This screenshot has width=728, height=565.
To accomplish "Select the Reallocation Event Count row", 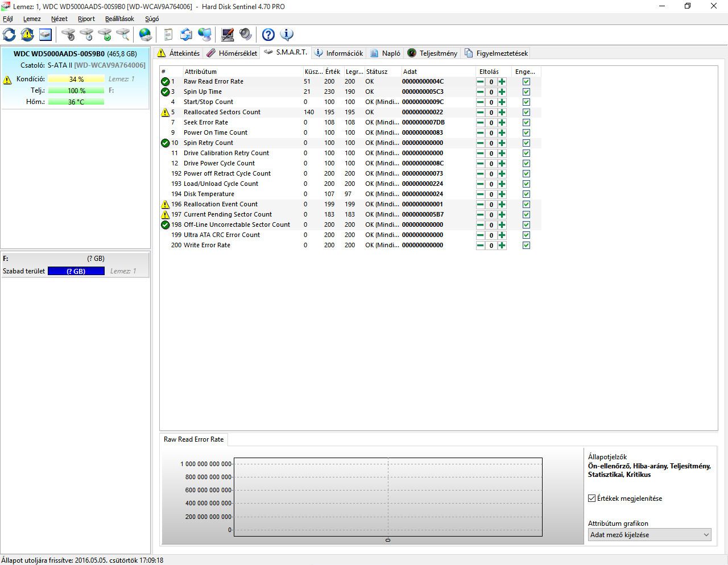I will tap(350, 205).
